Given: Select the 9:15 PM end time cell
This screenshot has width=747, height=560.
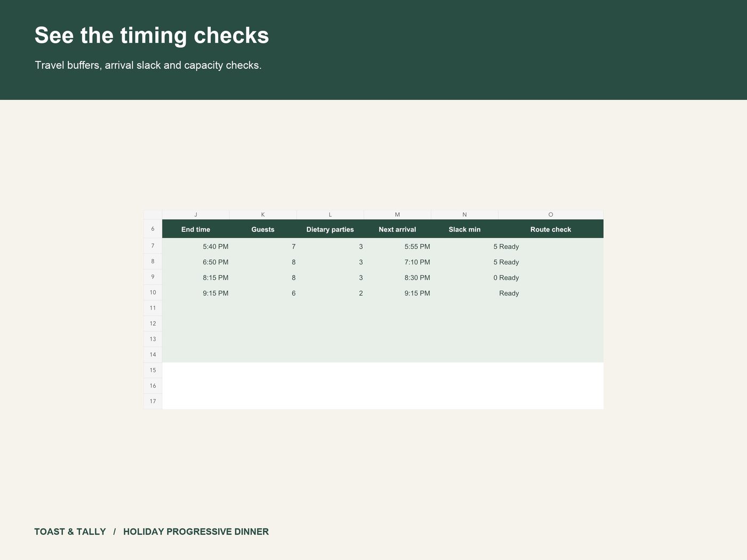Looking at the screenshot, I should click(196, 293).
